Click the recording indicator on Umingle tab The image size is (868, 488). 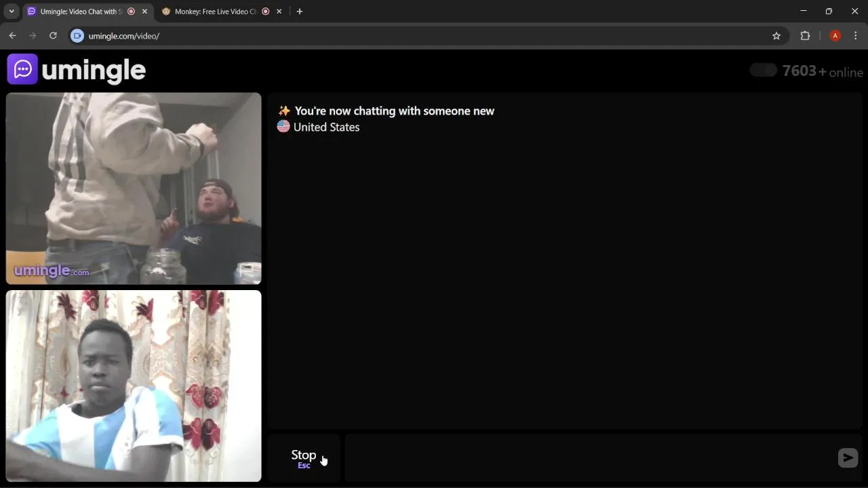pos(132,12)
